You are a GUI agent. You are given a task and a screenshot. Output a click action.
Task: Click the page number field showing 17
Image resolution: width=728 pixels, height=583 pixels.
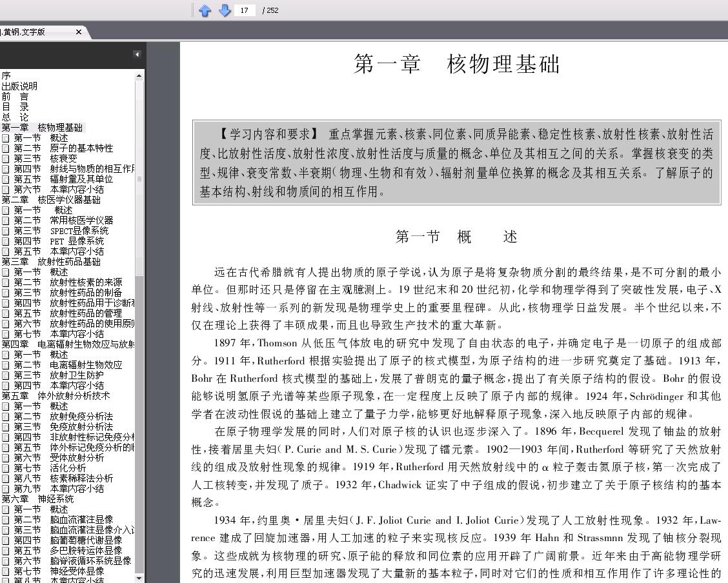point(245,10)
